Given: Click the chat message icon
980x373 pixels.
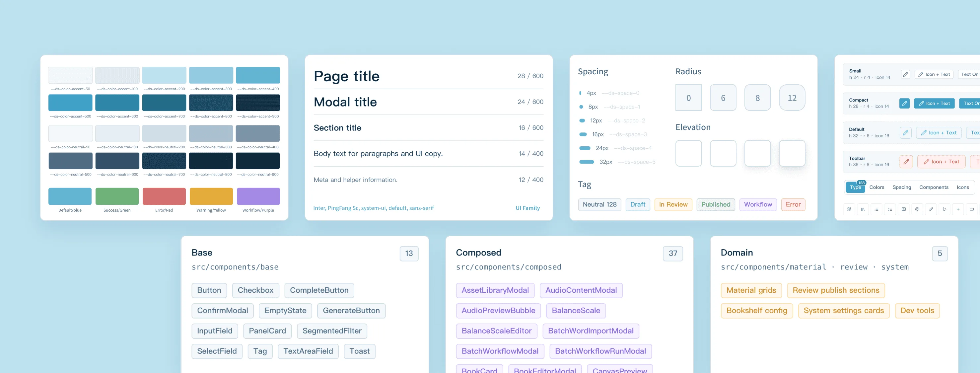Looking at the screenshot, I should pyautogui.click(x=904, y=209).
